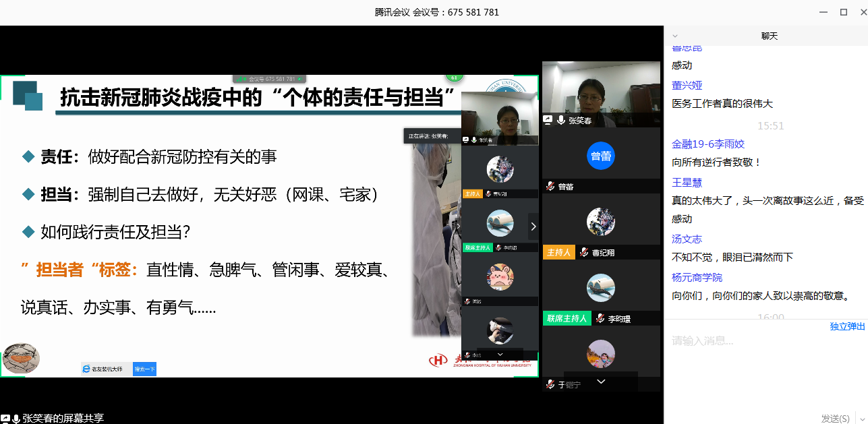Click the muted mic icon beside 曹纪翔
Image resolution: width=868 pixels, height=424 pixels.
(x=584, y=253)
